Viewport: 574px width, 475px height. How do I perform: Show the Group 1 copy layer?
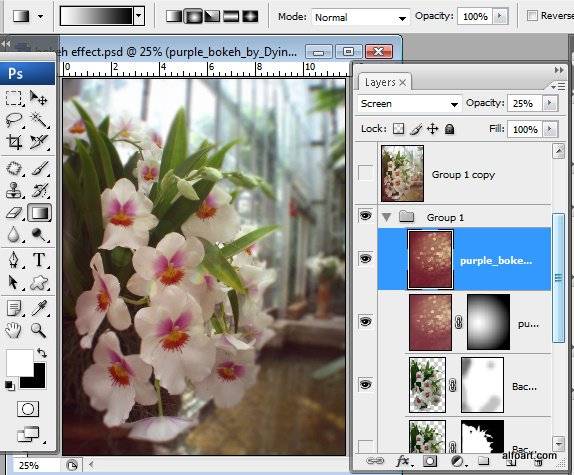click(365, 173)
